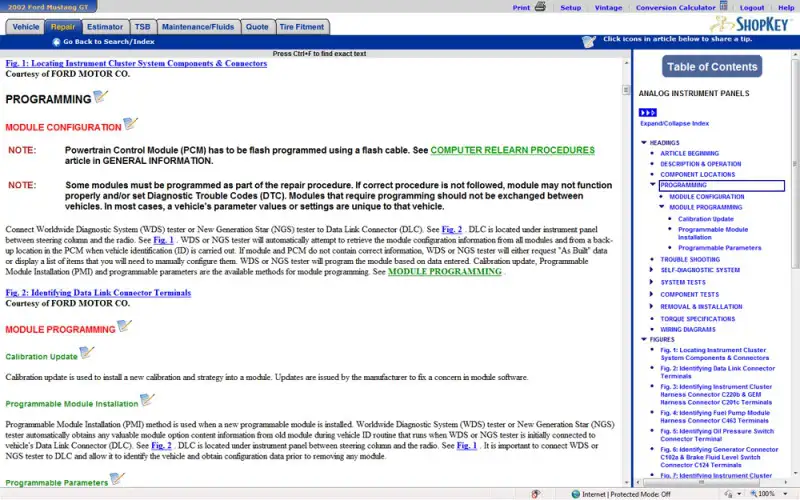Select Programmable Parameters in the index tree
800x500 pixels.
pos(719,248)
